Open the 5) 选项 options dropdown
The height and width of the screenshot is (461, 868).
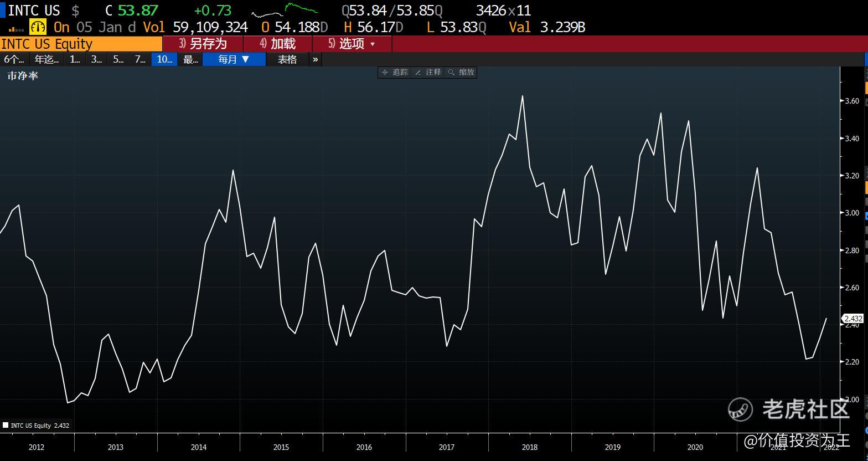[x=352, y=44]
